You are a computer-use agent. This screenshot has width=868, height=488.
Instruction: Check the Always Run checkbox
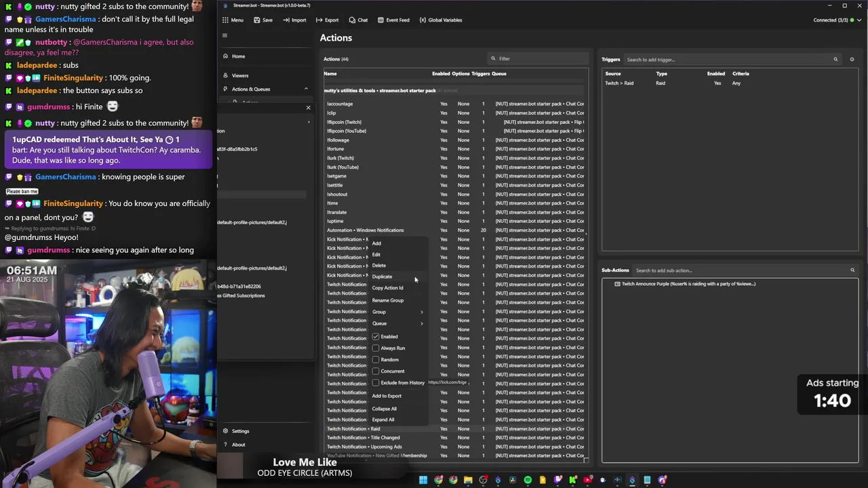click(x=376, y=348)
